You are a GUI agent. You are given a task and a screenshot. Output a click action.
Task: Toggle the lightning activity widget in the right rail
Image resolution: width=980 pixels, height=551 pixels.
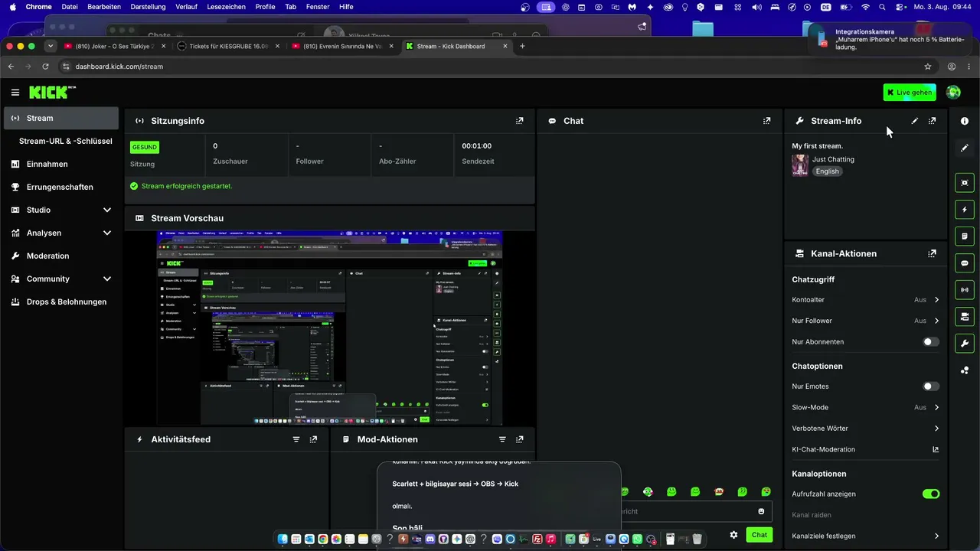point(965,210)
